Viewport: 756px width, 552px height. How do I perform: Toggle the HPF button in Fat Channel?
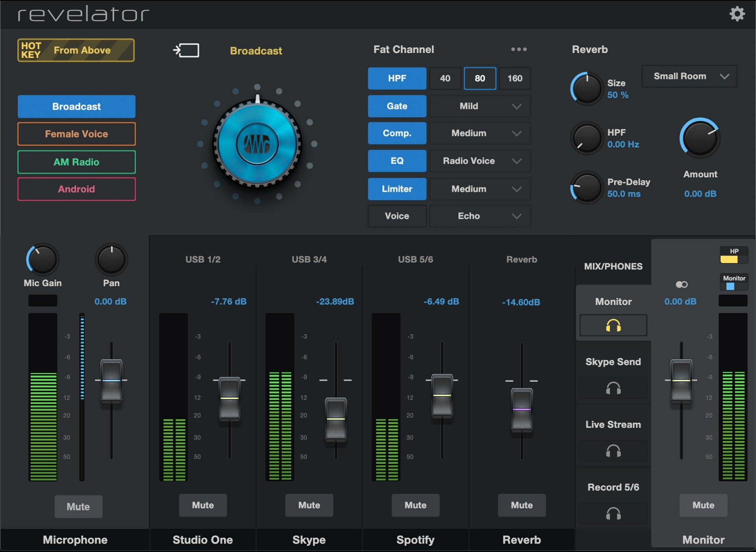tap(397, 78)
